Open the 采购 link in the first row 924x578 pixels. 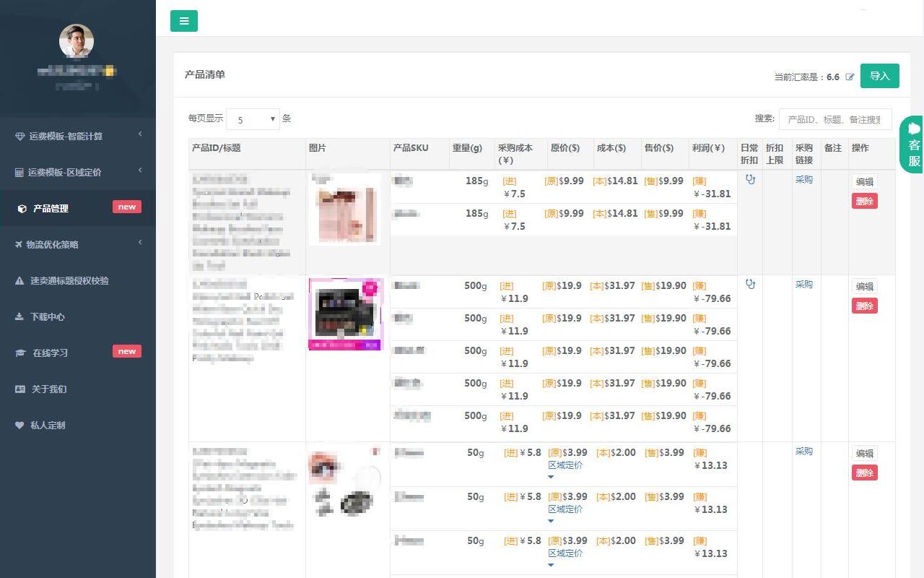[803, 179]
